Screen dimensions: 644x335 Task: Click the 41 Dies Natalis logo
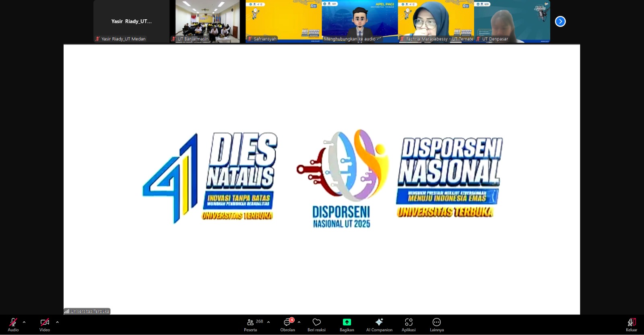pos(210,178)
